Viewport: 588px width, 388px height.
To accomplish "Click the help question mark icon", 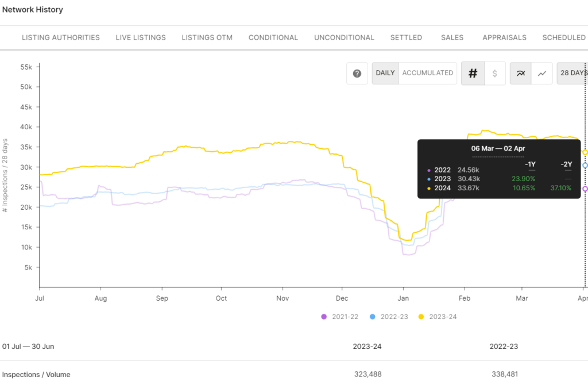I will tap(357, 74).
